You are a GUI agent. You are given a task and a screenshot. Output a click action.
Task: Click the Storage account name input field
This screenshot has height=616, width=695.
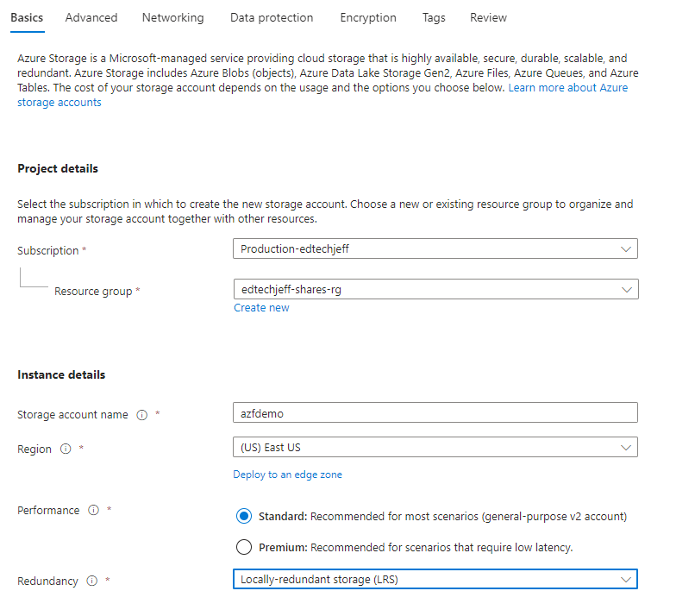435,413
